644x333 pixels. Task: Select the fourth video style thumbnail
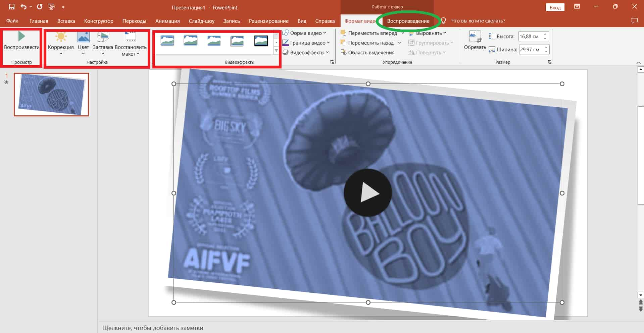tap(237, 41)
